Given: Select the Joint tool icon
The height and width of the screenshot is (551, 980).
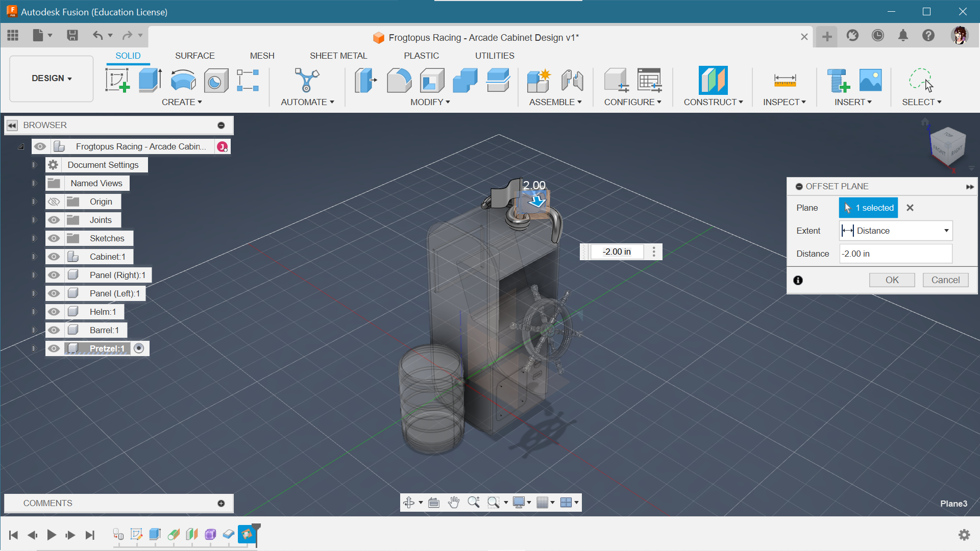Looking at the screenshot, I should point(572,80).
